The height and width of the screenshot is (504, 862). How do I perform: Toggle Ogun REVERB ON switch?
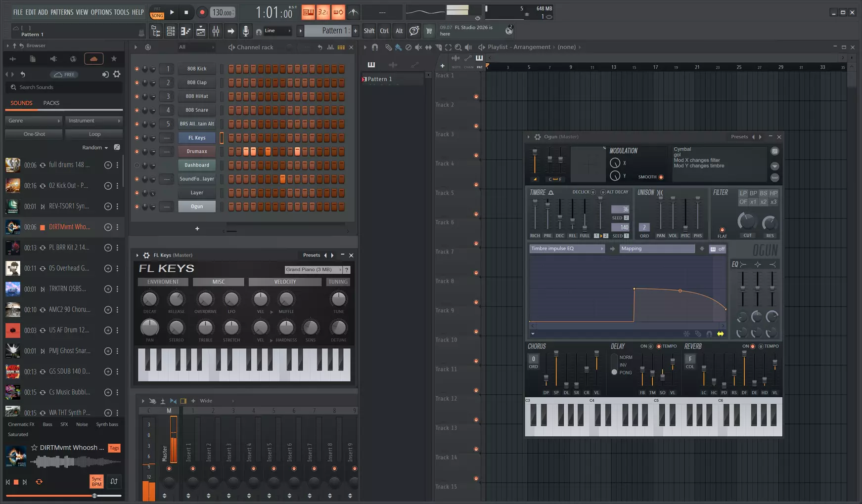click(752, 346)
